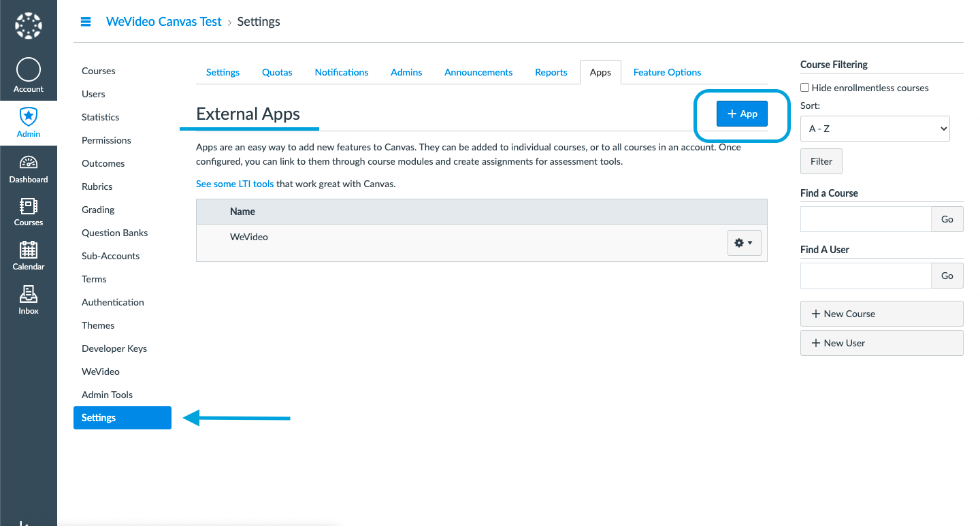The height and width of the screenshot is (526, 980).
Task: Click the New User button
Action: [x=882, y=343]
